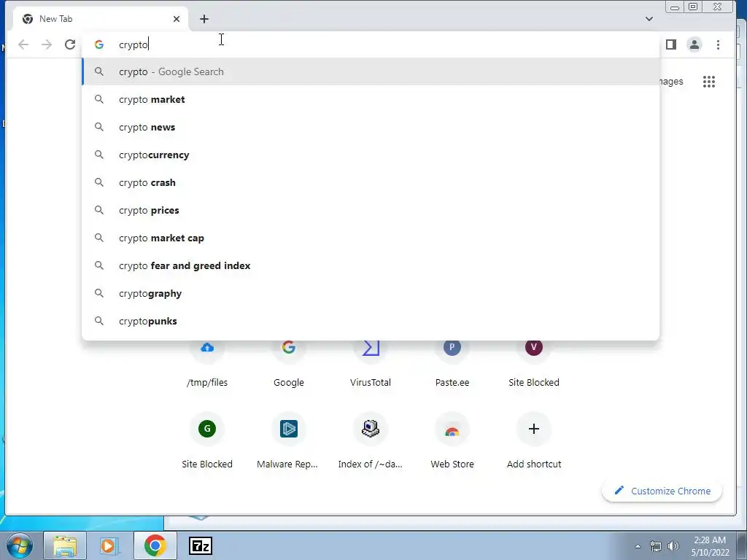This screenshot has height=560, width=747.
Task: Launch Windows Media Player from taskbar
Action: [109, 545]
